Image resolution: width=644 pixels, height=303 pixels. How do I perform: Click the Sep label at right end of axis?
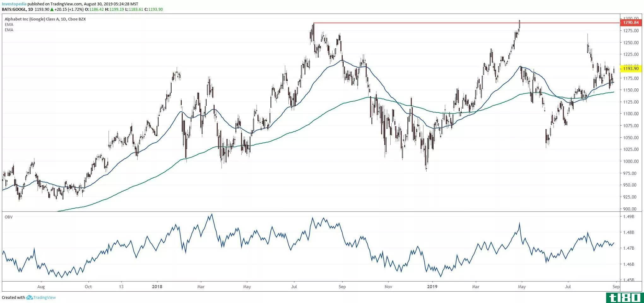pos(616,287)
